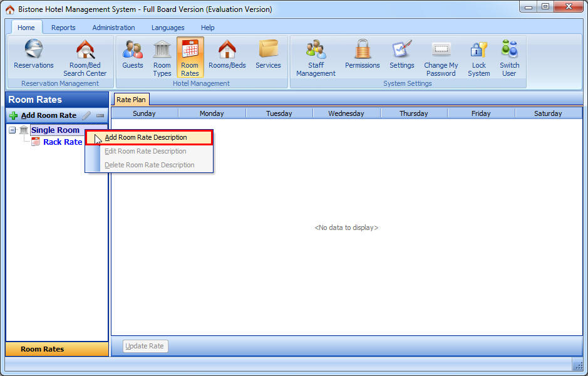The height and width of the screenshot is (376, 588).
Task: Switch to the Reports ribbon tab
Action: pyautogui.click(x=63, y=28)
